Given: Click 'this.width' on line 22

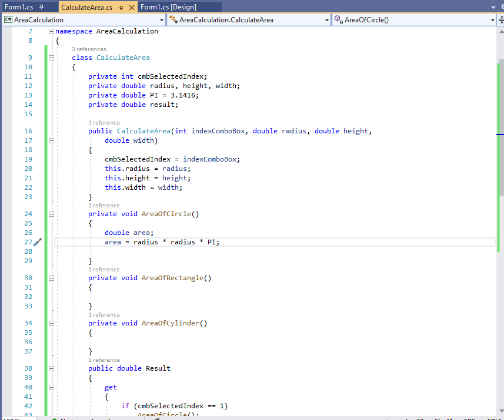Looking at the screenshot, I should [125, 187].
